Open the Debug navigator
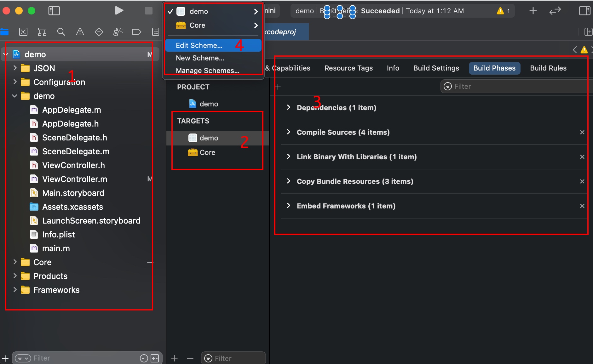The height and width of the screenshot is (364, 593). [118, 32]
